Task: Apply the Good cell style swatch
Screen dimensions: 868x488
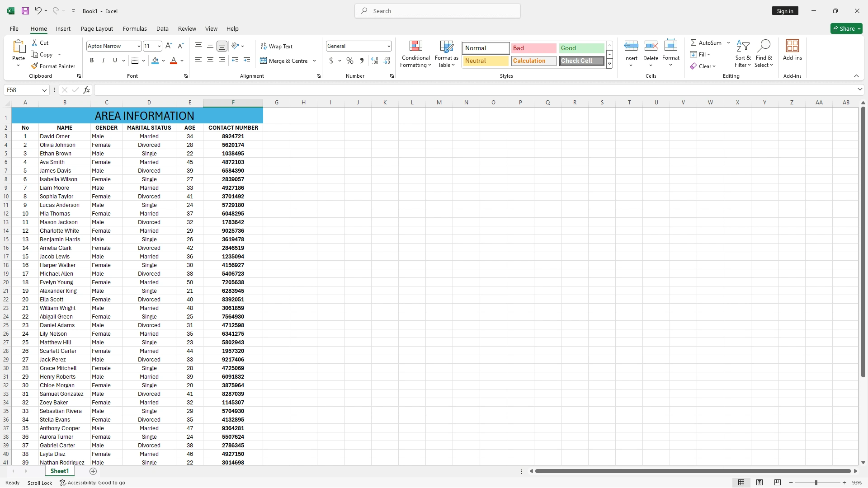Action: [581, 48]
